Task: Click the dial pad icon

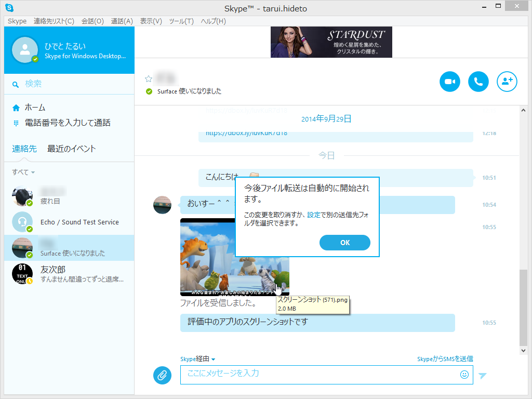Action: (x=16, y=123)
